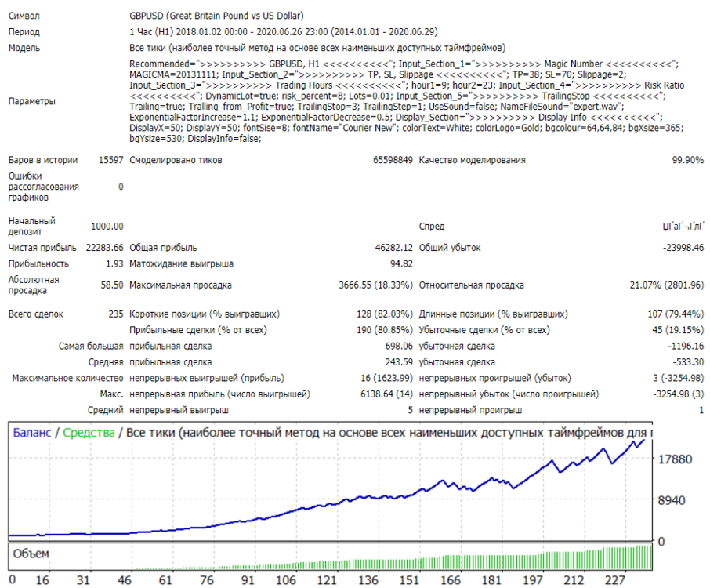Click the gross profit value 46282.12

pyautogui.click(x=394, y=248)
